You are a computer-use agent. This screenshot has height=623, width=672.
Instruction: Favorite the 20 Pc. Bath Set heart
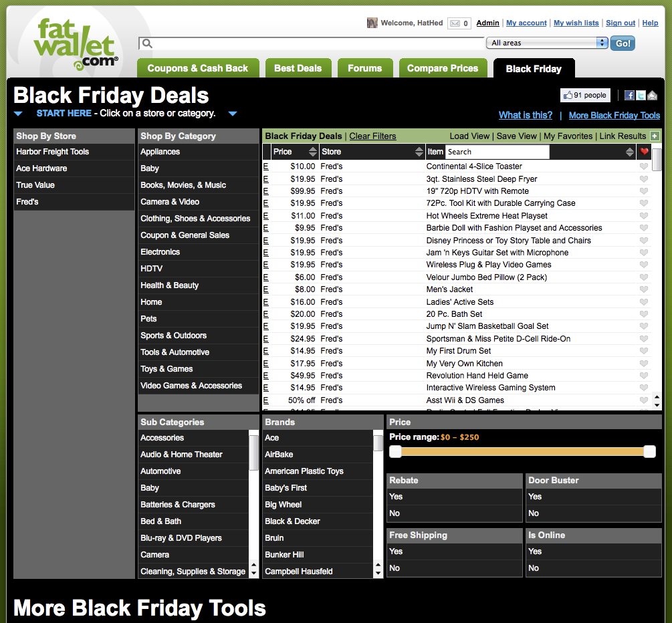click(x=644, y=314)
